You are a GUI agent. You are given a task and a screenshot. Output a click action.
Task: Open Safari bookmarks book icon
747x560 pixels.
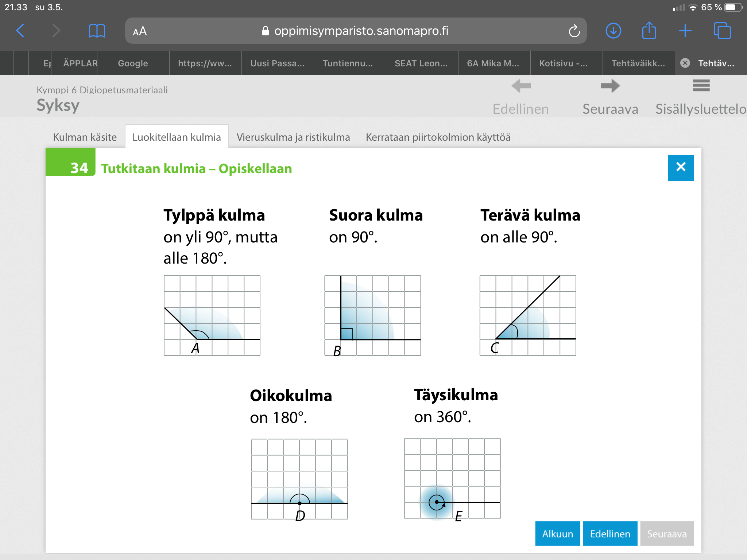pyautogui.click(x=97, y=31)
